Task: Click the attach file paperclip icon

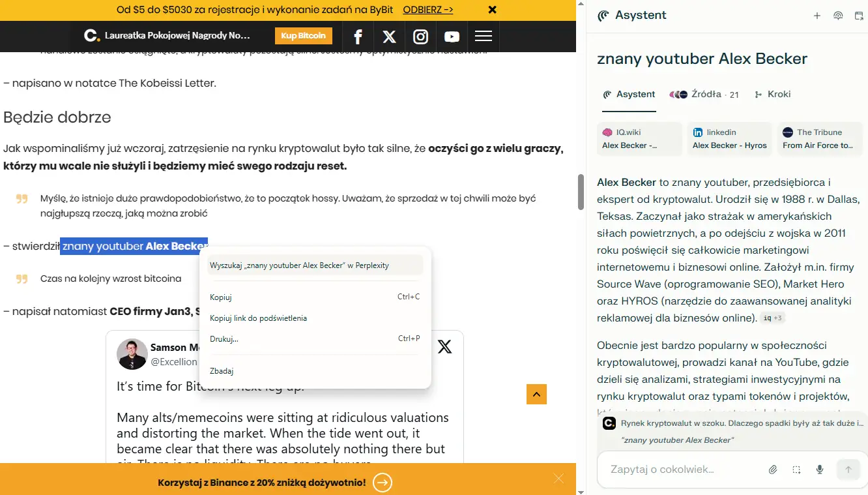Action: coord(773,470)
